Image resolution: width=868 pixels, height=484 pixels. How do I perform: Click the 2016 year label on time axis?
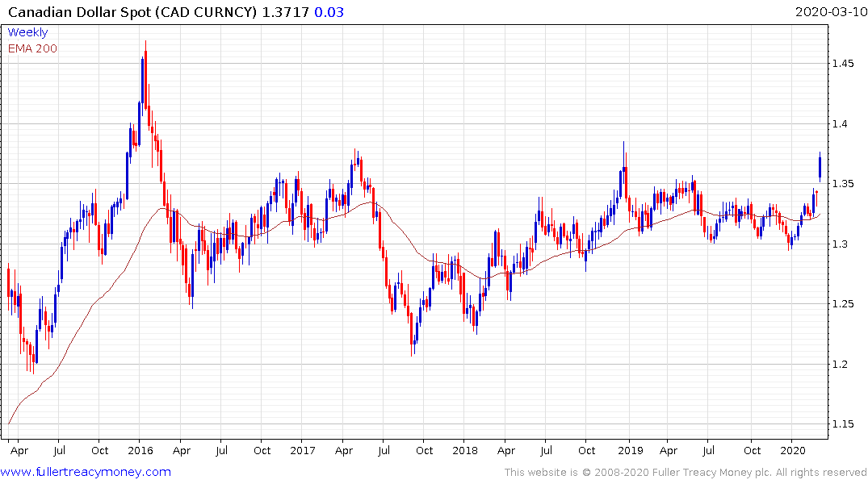[x=140, y=450]
